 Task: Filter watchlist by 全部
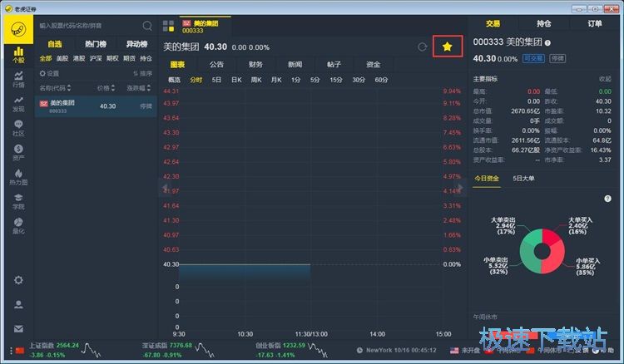pyautogui.click(x=46, y=58)
